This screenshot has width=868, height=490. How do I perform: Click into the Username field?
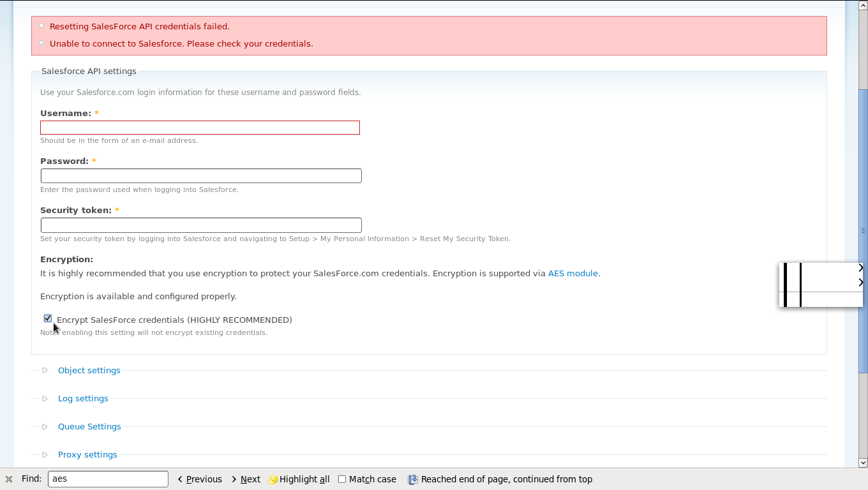(200, 128)
